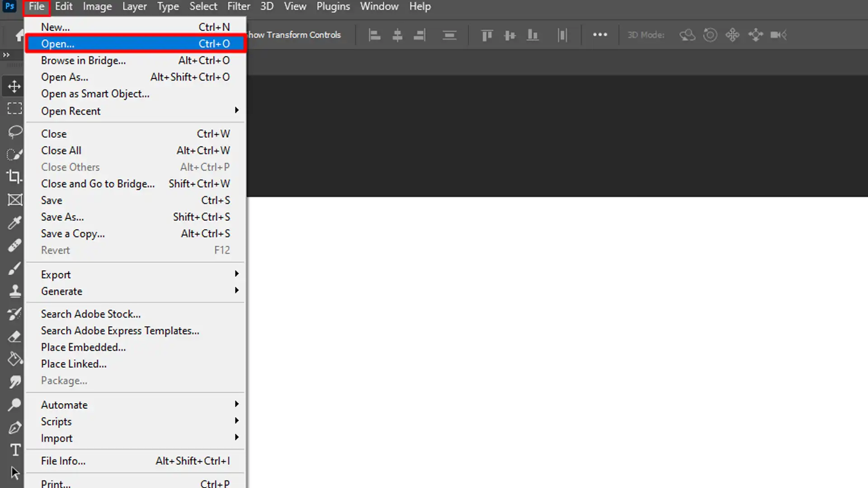Open the three-dots more align options
The width and height of the screenshot is (868, 488).
coord(600,34)
